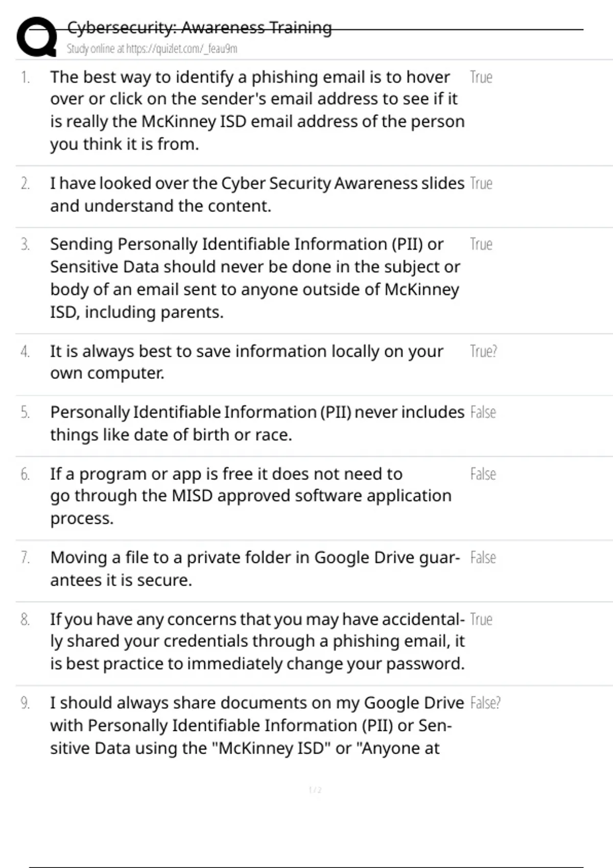Click the False answer for question 5
Viewport: 613px width, 868px height.
coord(483,412)
